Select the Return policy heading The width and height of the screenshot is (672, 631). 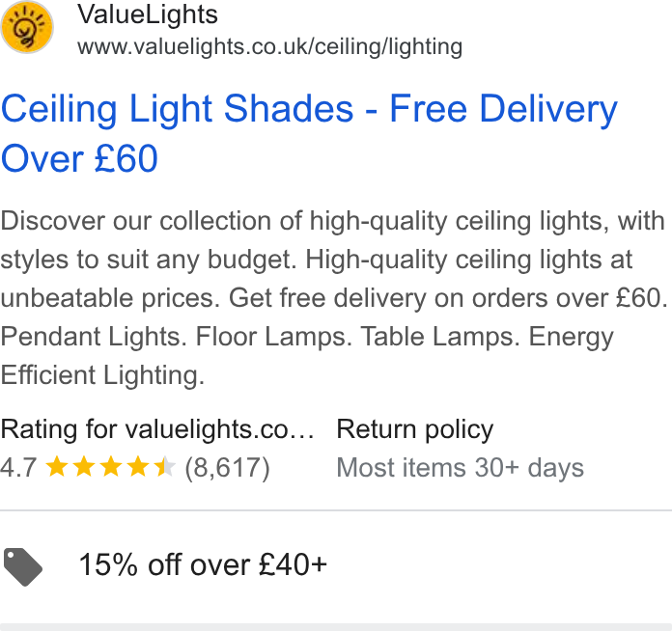pos(415,429)
